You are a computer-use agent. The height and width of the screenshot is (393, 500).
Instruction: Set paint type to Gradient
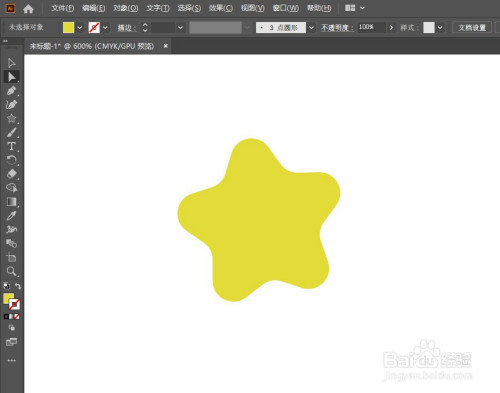click(11, 316)
